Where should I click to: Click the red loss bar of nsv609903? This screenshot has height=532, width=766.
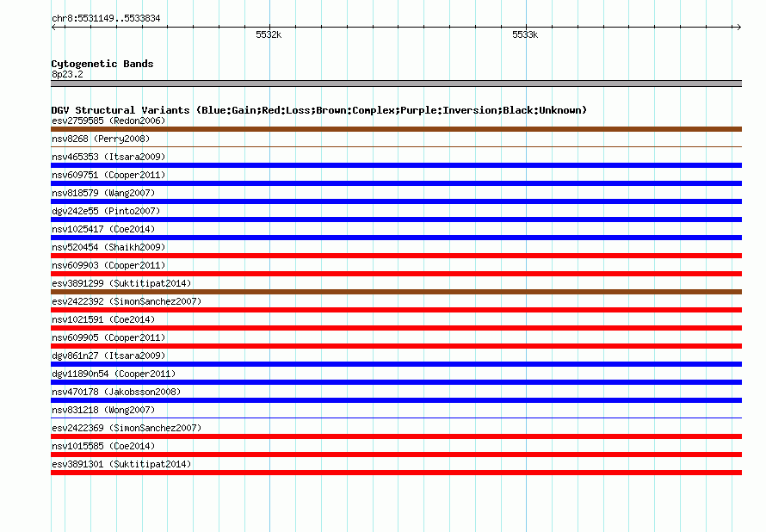coord(396,274)
